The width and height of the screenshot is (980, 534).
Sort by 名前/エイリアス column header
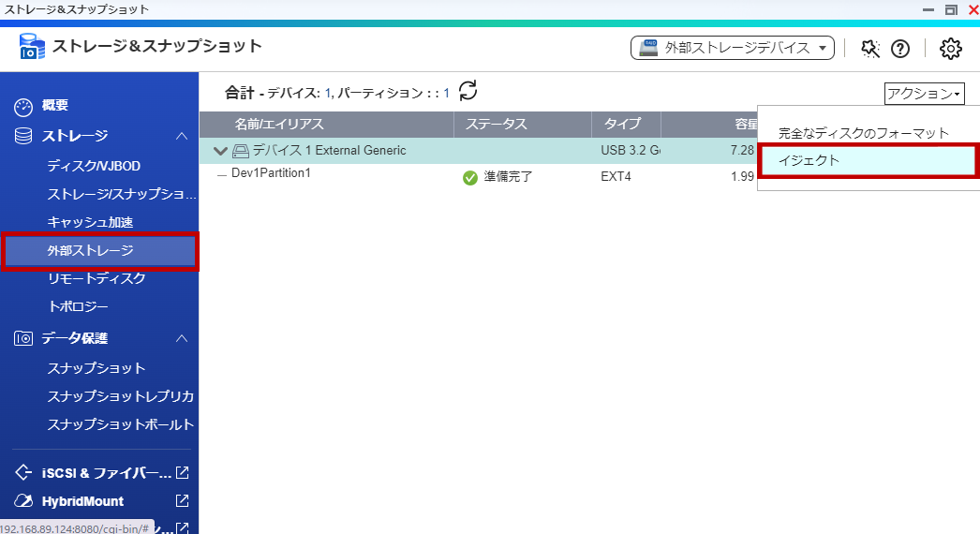[279, 125]
